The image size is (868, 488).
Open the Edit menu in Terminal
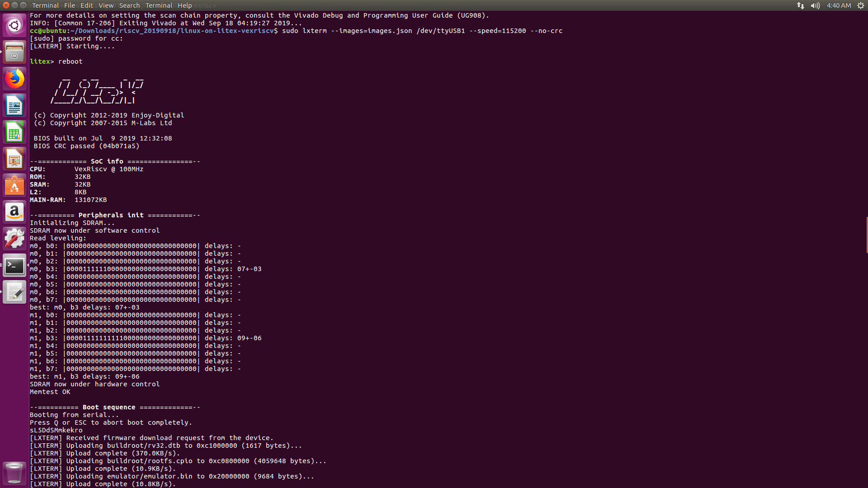[86, 5]
